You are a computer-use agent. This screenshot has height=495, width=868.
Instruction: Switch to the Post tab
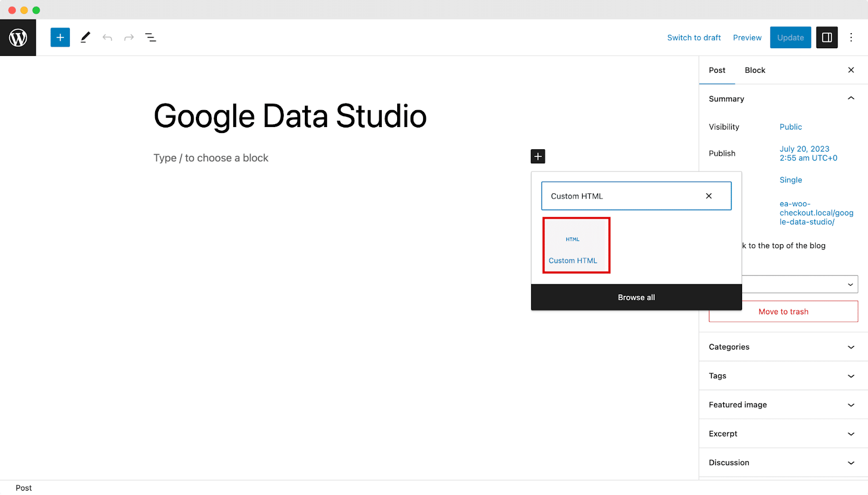pyautogui.click(x=717, y=70)
